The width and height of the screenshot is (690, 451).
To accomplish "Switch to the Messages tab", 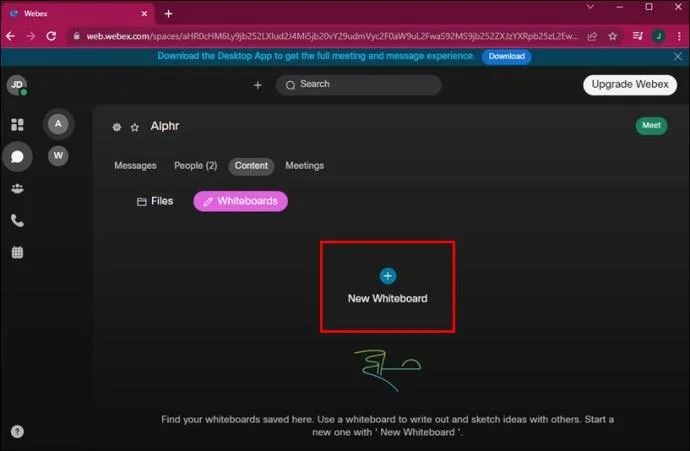I will tap(135, 166).
